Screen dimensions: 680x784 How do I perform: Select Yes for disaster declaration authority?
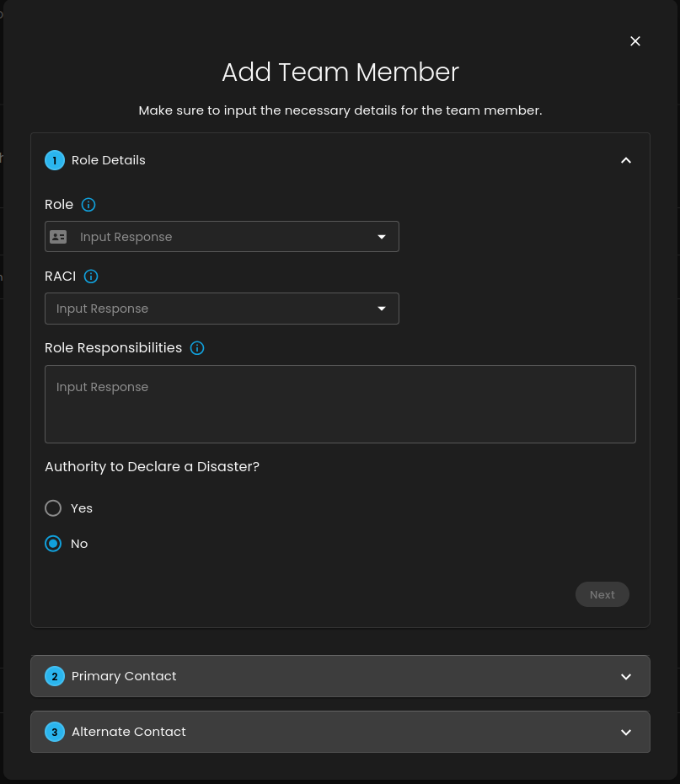[x=53, y=508]
